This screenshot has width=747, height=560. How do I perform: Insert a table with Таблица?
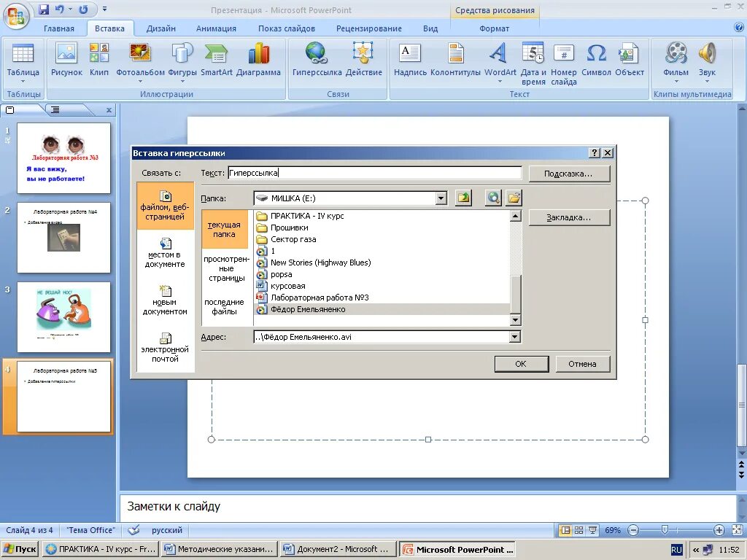pos(23,61)
